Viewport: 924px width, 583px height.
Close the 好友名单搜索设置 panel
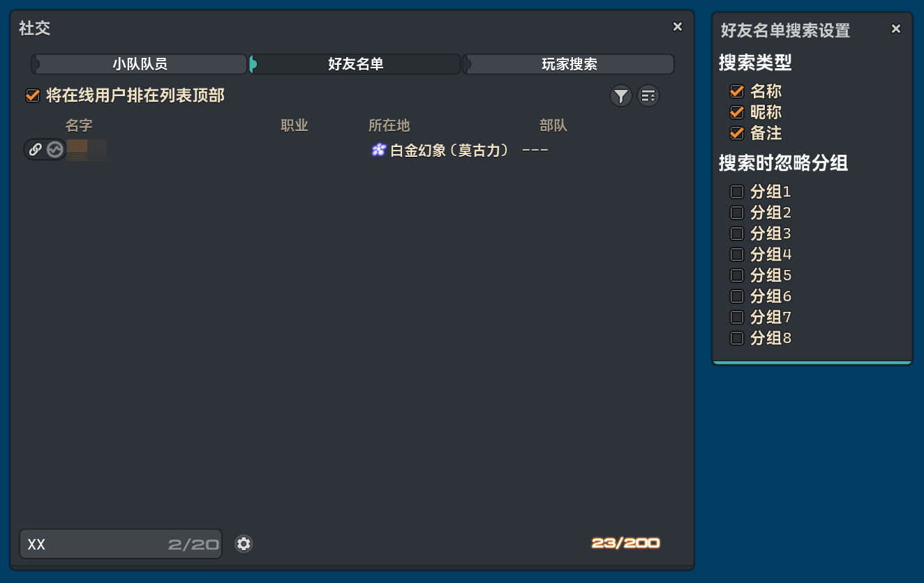896,29
